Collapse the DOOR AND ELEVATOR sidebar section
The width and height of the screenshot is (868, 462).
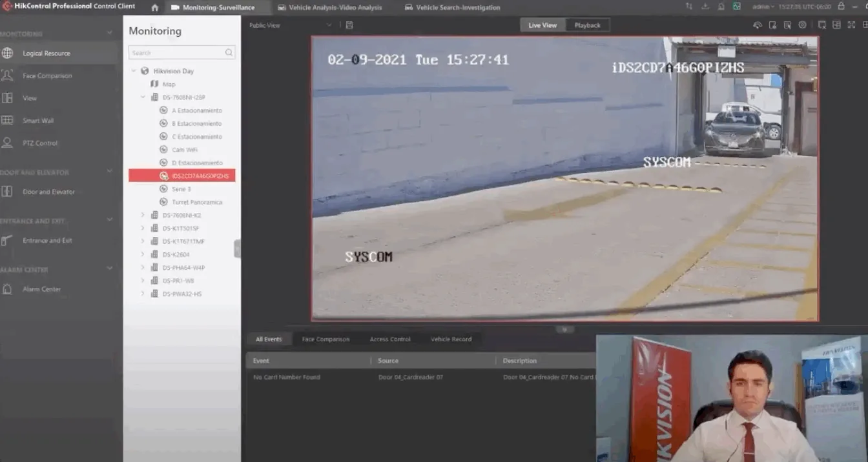(x=109, y=172)
